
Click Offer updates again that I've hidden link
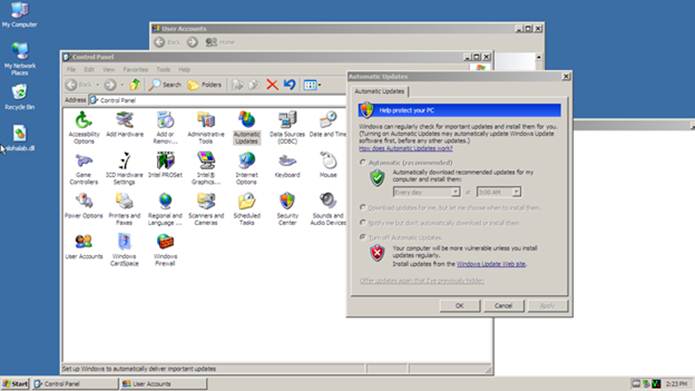click(x=422, y=281)
